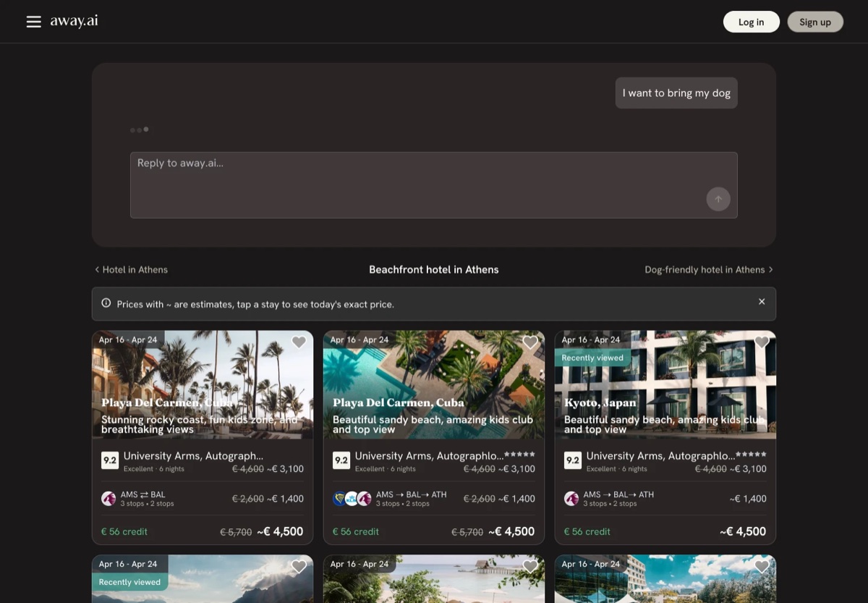Click the airline logo beside AMS ⇄ BAL
The image size is (868, 603).
point(109,499)
